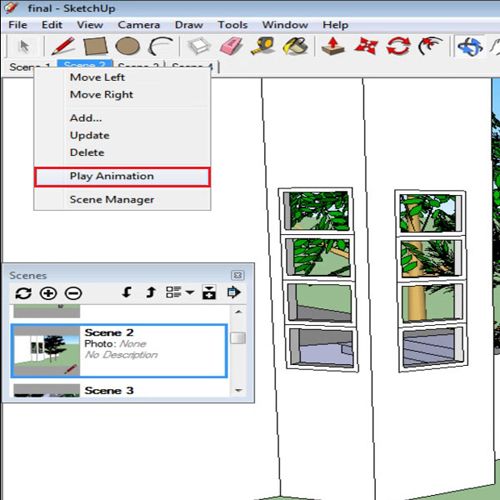
Task: Pick the Tape Measure tool
Action: [263, 46]
